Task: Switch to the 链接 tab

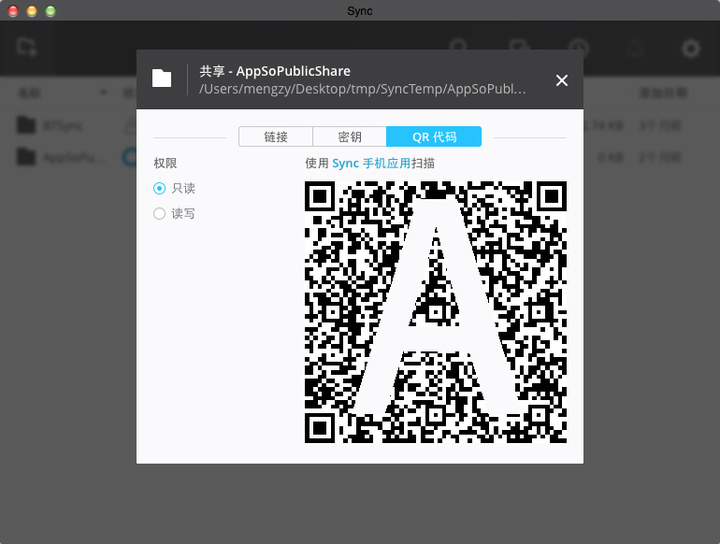Action: click(x=276, y=137)
